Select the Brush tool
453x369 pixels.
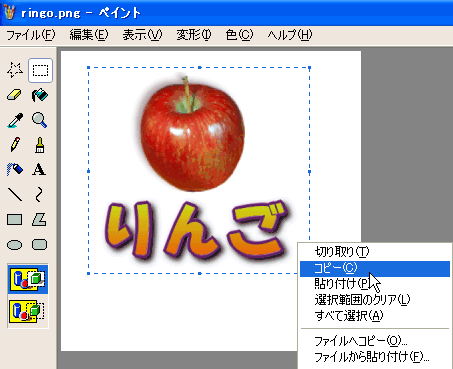click(40, 145)
